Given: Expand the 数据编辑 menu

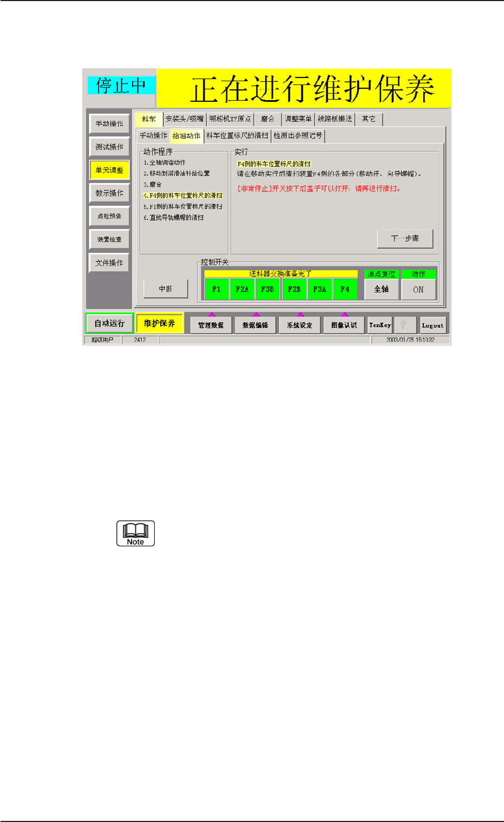Looking at the screenshot, I should tap(255, 325).
